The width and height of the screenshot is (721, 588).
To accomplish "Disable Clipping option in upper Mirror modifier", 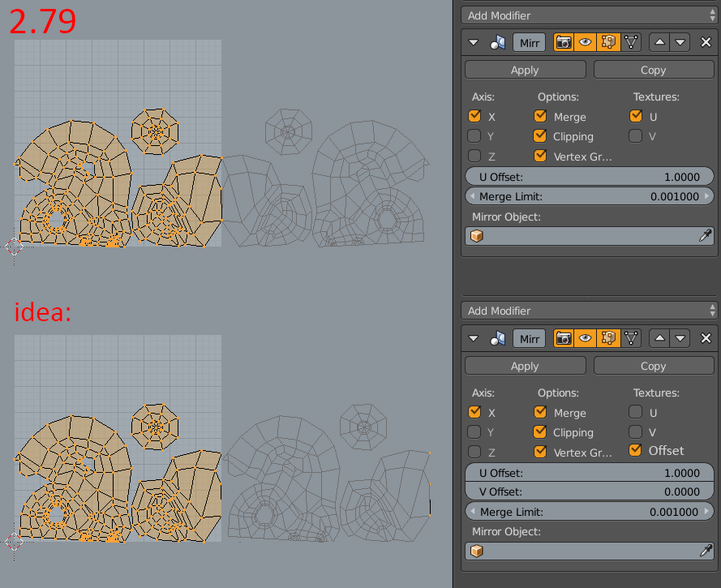I will (x=540, y=136).
